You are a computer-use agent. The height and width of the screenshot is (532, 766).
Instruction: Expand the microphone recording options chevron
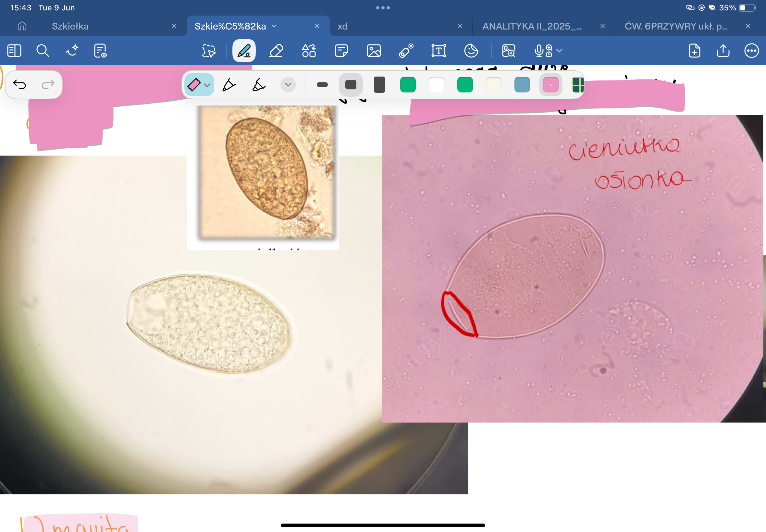click(560, 51)
